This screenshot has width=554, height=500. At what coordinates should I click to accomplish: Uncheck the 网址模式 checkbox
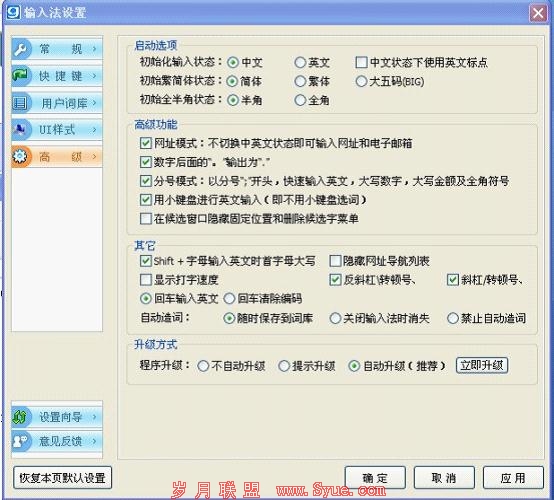point(146,143)
